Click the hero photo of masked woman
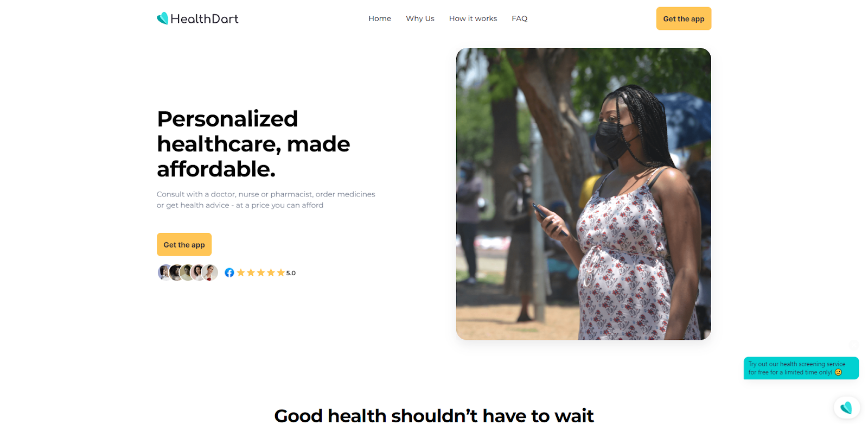 (583, 194)
